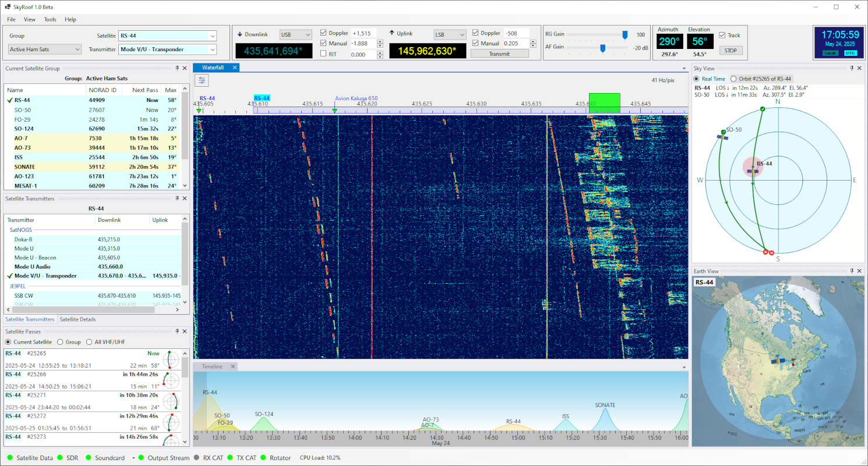
Task: Open the waterfall settings icon
Action: [202, 80]
